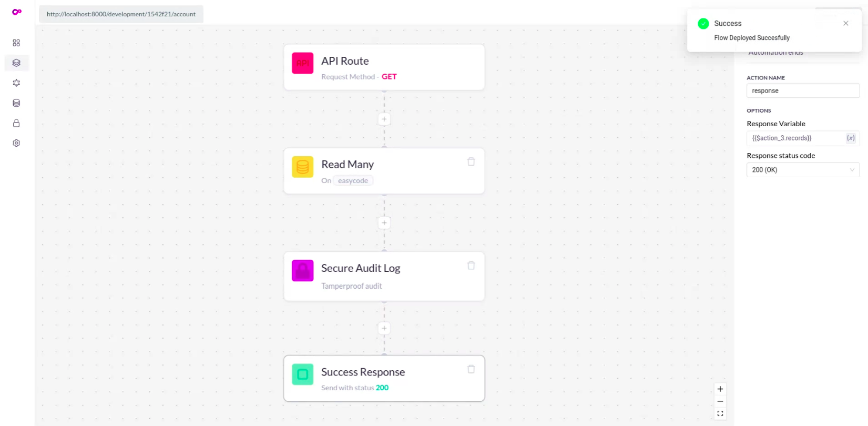This screenshot has width=868, height=426.
Task: Open the database icon in left sidebar
Action: tap(16, 103)
